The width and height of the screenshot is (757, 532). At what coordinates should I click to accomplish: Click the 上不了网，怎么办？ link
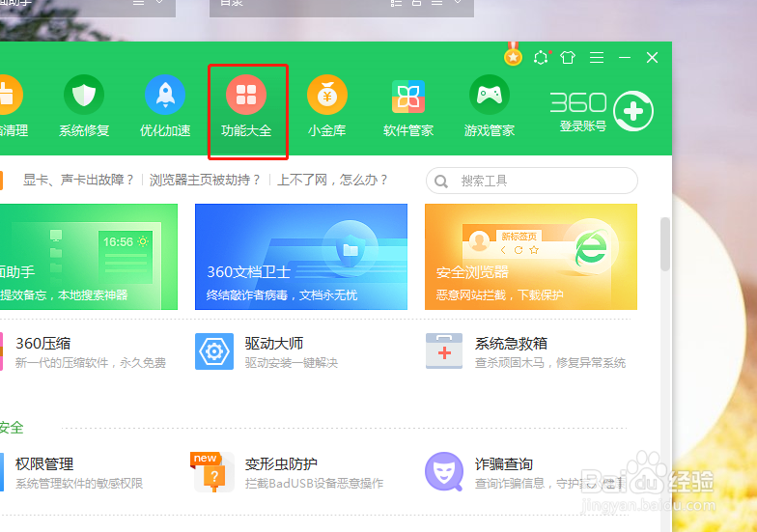pyautogui.click(x=332, y=180)
